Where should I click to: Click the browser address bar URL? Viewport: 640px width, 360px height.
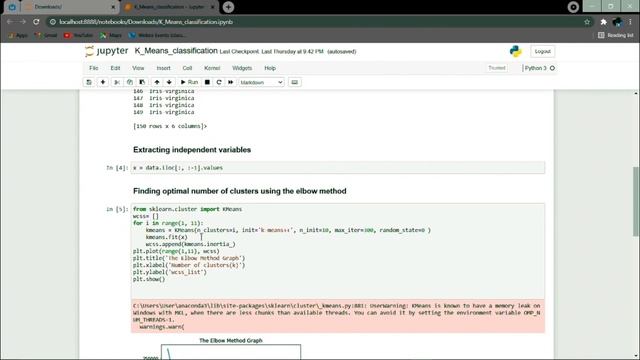coord(146,22)
